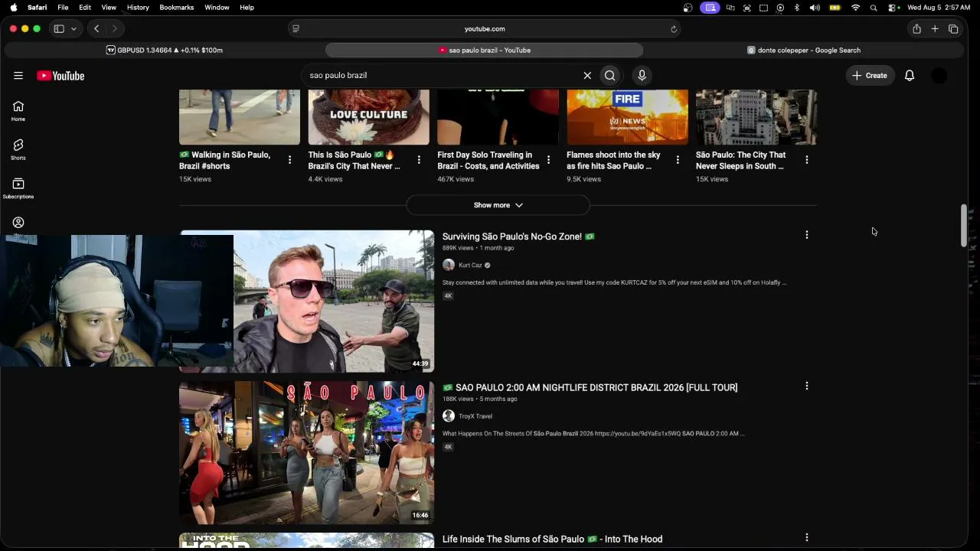The width and height of the screenshot is (980, 551).
Task: Select the 'sao paulo brazil - YouTube' tab
Action: (485, 51)
